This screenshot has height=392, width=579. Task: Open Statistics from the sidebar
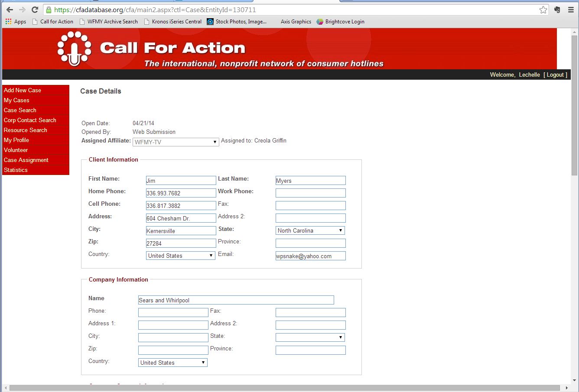click(36, 170)
